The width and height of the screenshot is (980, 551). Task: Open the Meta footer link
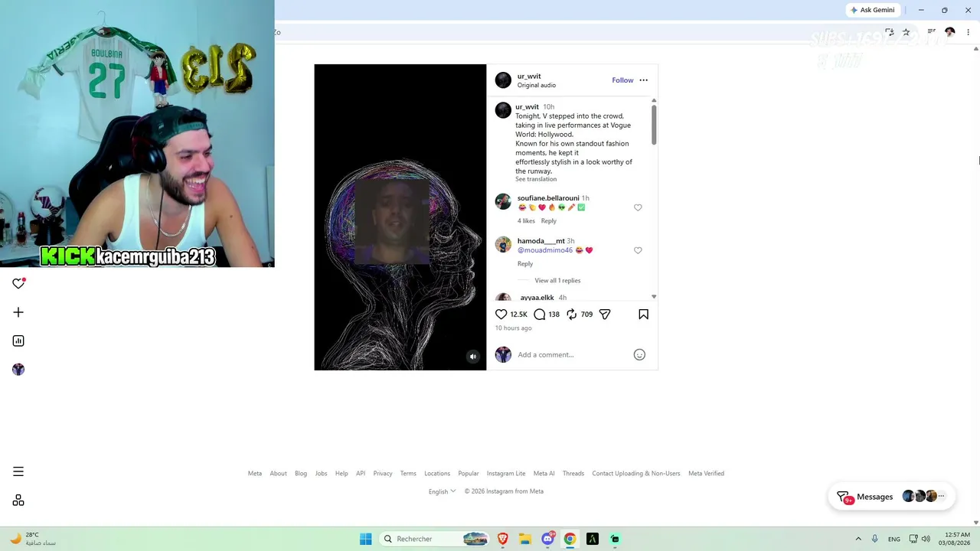pyautogui.click(x=255, y=474)
